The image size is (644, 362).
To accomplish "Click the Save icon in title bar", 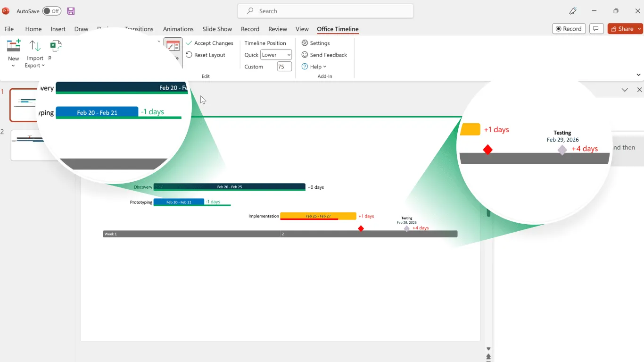I will pos(71,11).
